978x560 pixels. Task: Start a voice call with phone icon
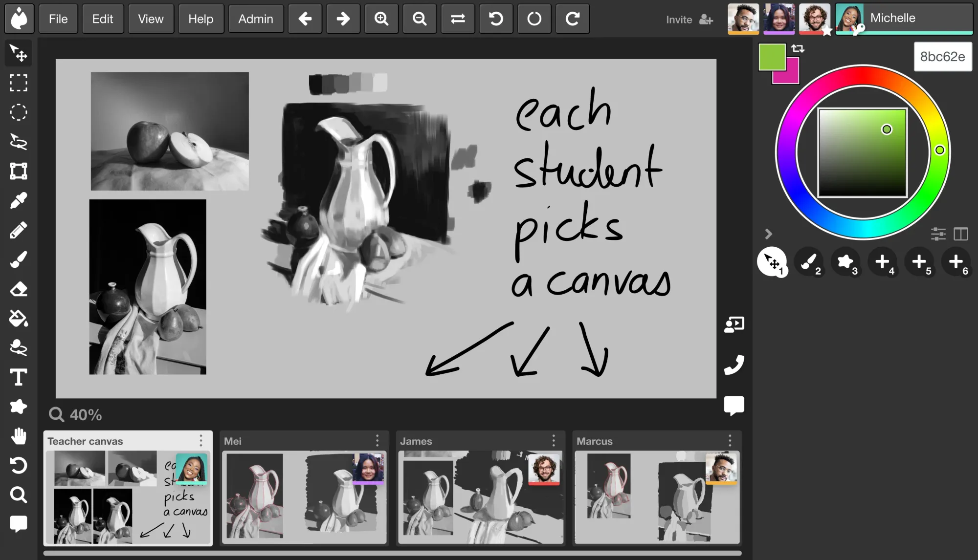pyautogui.click(x=734, y=365)
